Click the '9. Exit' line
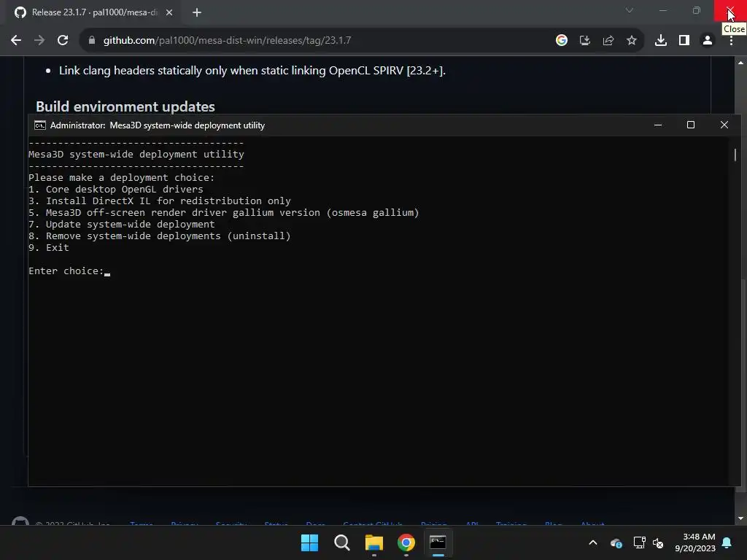747x560 pixels. pos(49,248)
